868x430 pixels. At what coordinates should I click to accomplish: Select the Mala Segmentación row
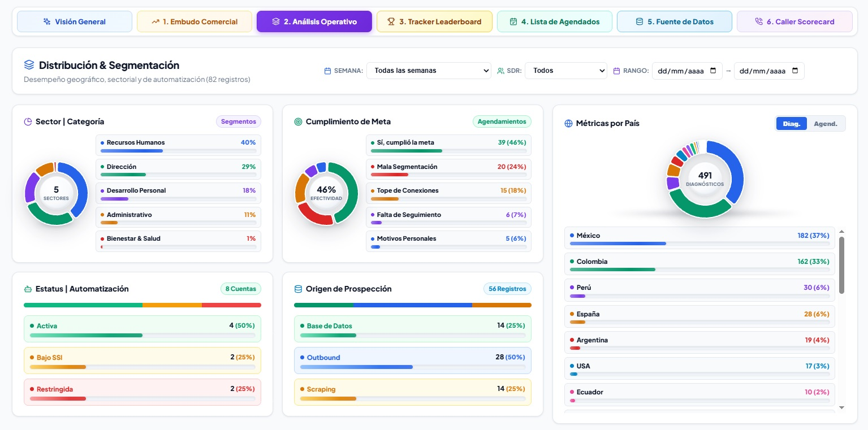click(x=448, y=169)
